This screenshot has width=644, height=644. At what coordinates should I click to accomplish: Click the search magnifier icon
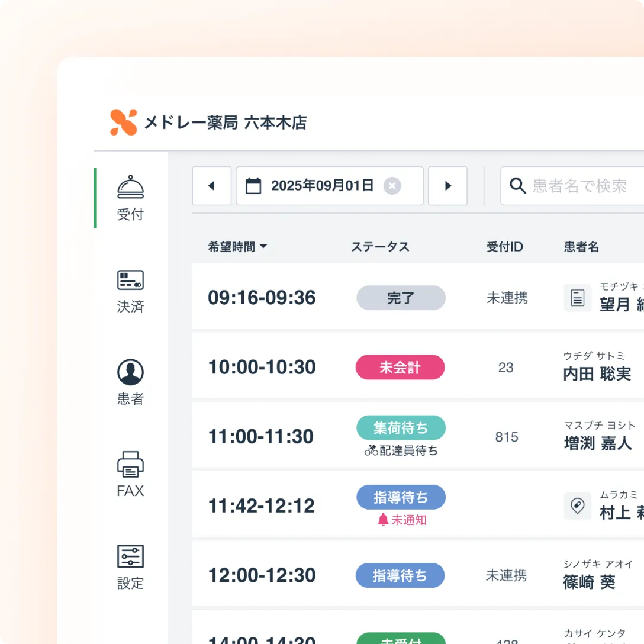(518, 185)
